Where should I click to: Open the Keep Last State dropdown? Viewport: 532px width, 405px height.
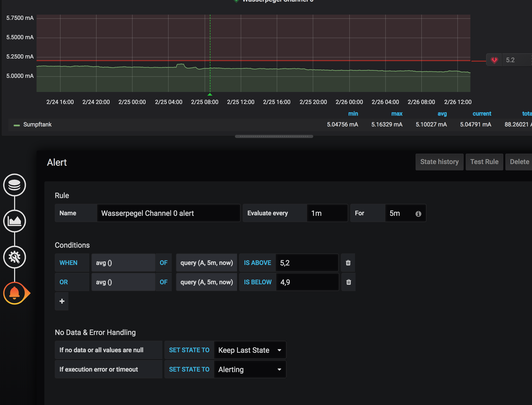coord(250,350)
